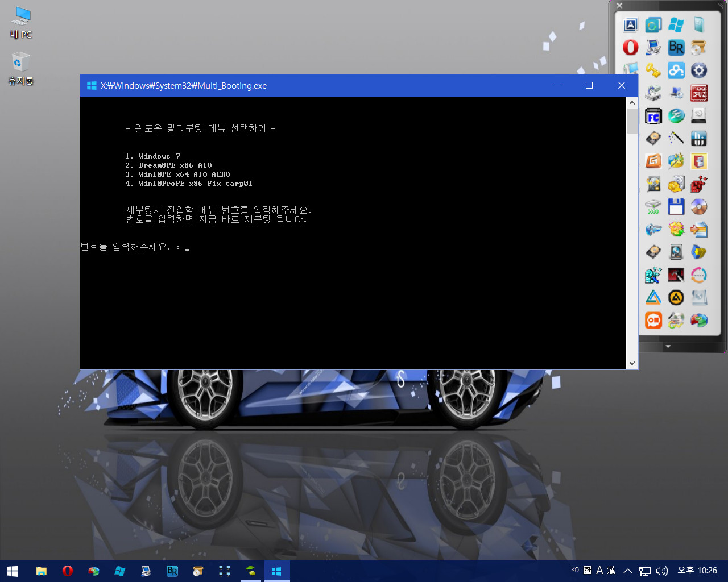Click the '4. Win10ProPE_x86_Fix_tarp01' line

click(189, 183)
